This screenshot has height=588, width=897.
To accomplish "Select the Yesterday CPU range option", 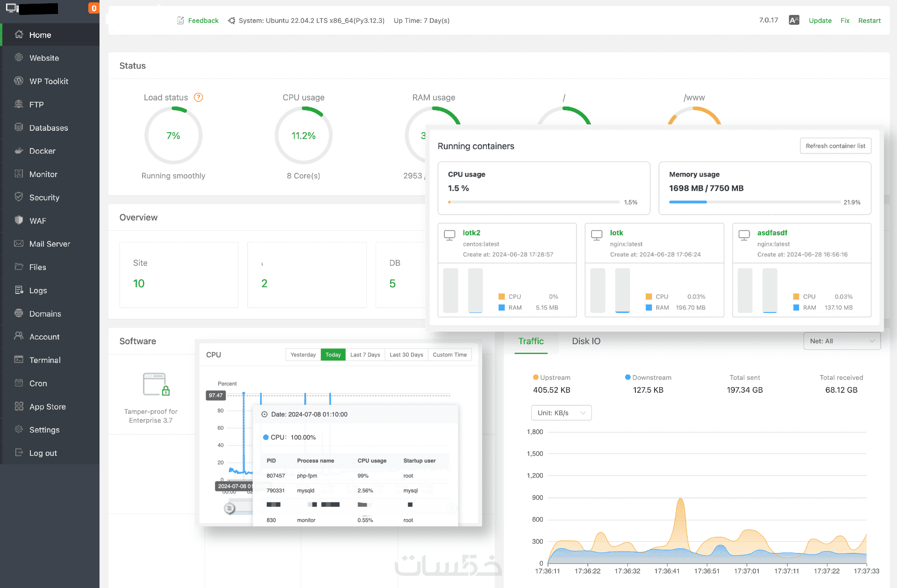I will (303, 355).
